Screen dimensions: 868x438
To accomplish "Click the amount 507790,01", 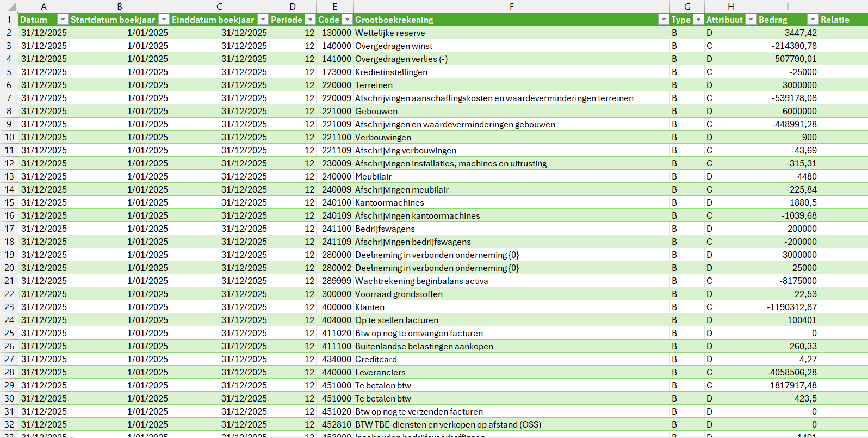I will coord(788,59).
